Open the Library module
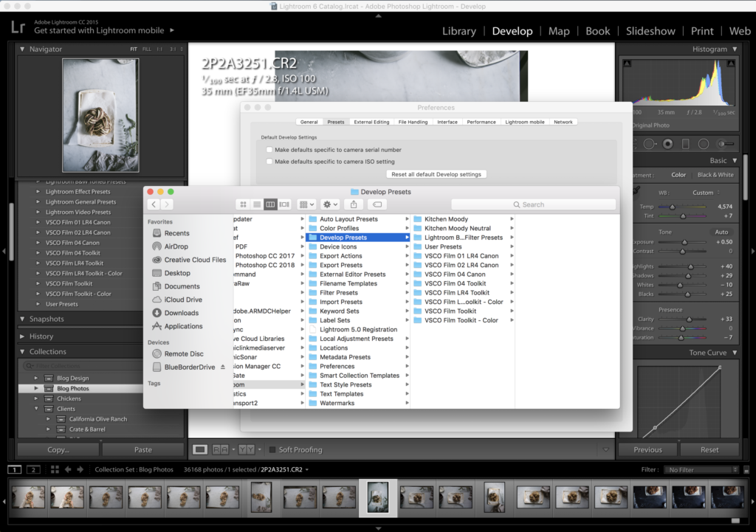The width and height of the screenshot is (756, 532). pos(459,31)
